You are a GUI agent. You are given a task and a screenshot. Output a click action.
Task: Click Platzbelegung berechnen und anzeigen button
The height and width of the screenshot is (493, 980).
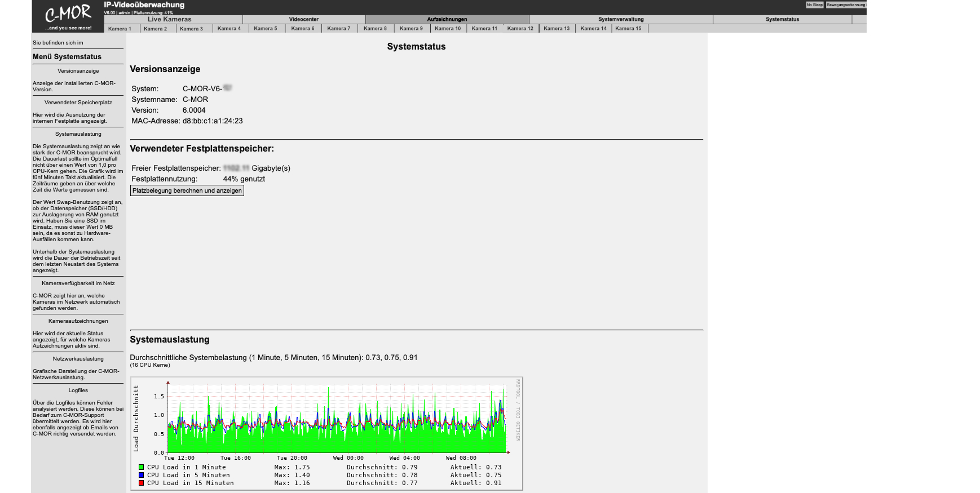(x=187, y=190)
